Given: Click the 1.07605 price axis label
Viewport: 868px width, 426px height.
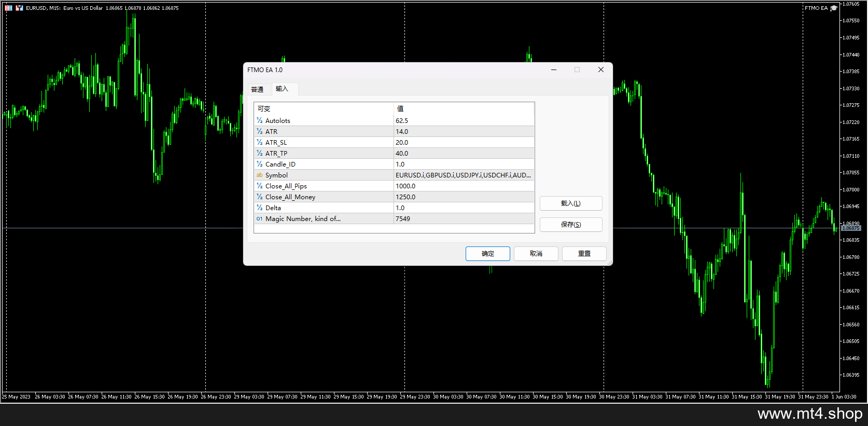Looking at the screenshot, I should pyautogui.click(x=851, y=4).
